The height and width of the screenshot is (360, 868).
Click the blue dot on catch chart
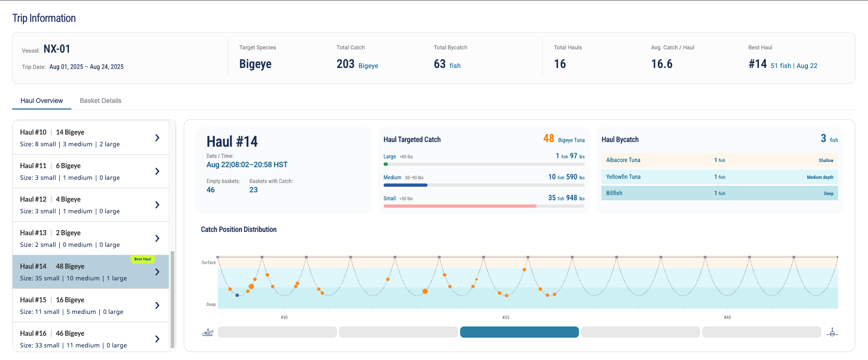click(x=237, y=295)
